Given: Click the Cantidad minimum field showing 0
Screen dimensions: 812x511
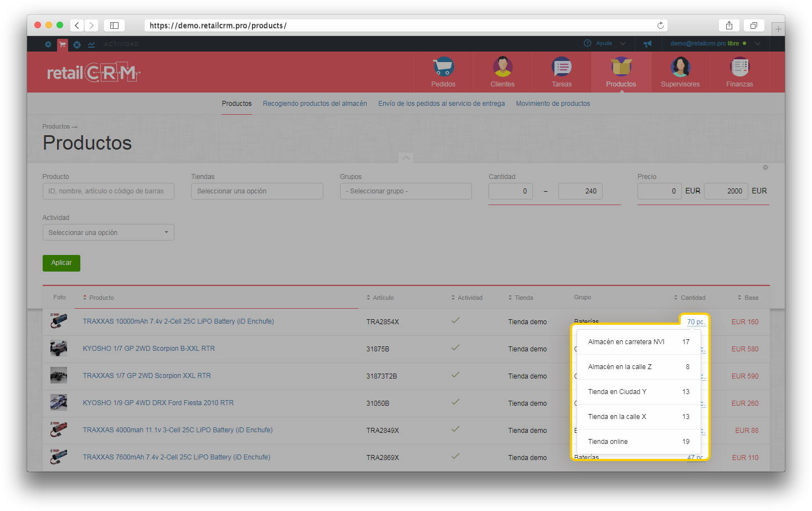Looking at the screenshot, I should pyautogui.click(x=511, y=191).
